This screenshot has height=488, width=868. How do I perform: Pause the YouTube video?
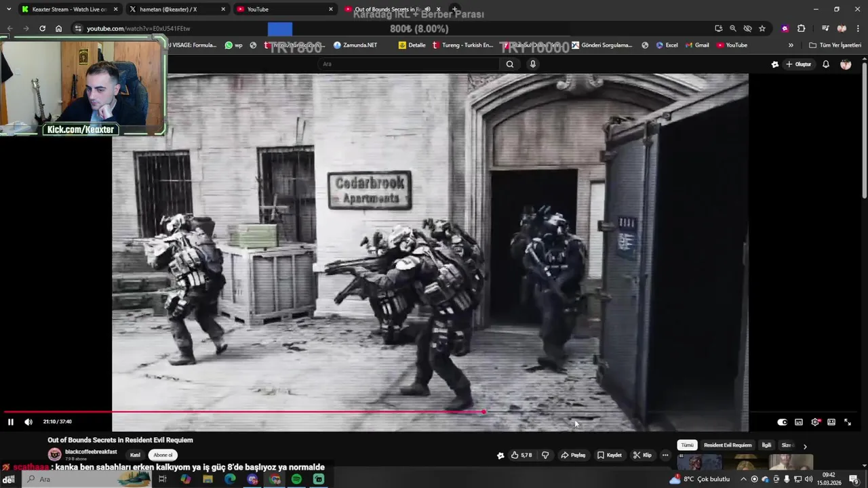(x=11, y=422)
